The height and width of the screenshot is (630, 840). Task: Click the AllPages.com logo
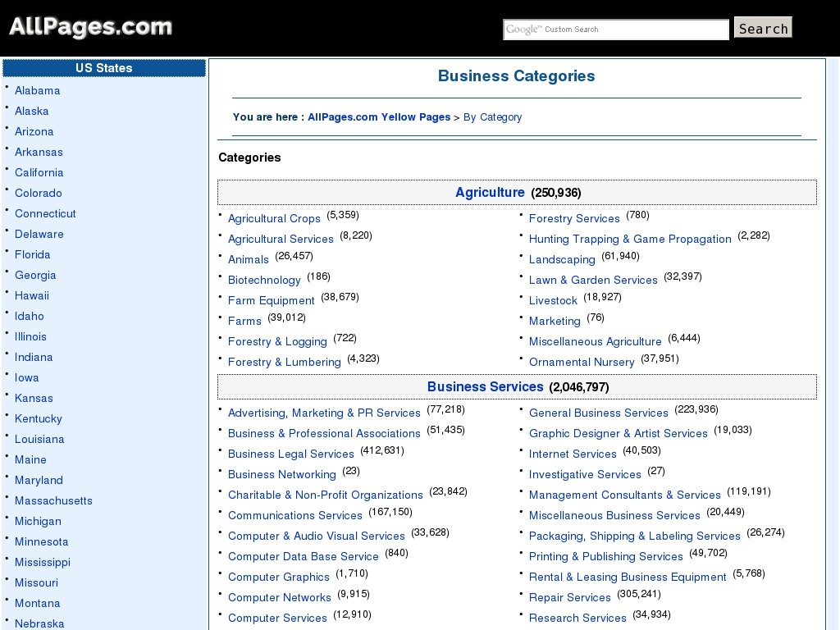pyautogui.click(x=90, y=27)
